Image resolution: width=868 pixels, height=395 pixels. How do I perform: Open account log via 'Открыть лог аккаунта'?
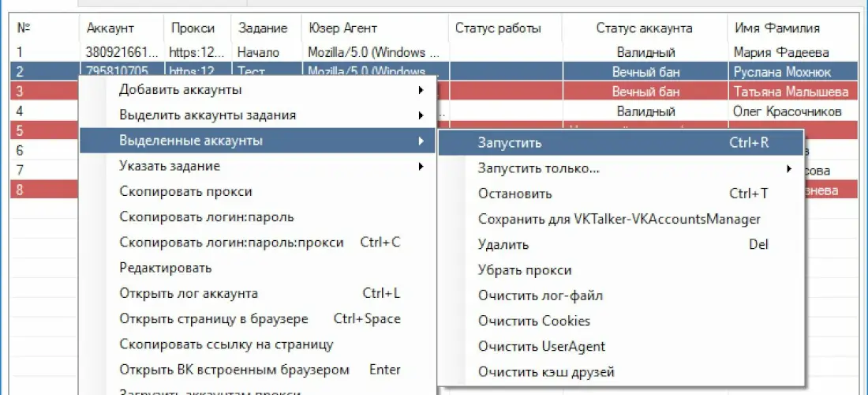[258, 294]
